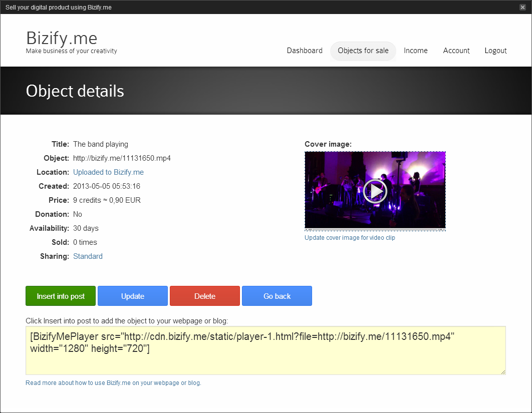Image resolution: width=532 pixels, height=413 pixels.
Task: Select the Objects for sale tab
Action: pyautogui.click(x=363, y=51)
